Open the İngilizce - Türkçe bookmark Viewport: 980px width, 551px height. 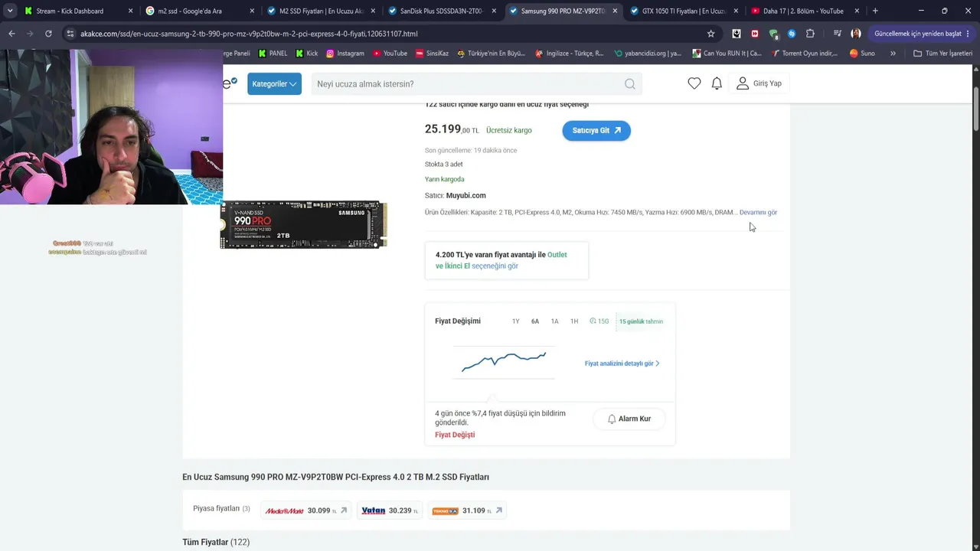point(569,54)
